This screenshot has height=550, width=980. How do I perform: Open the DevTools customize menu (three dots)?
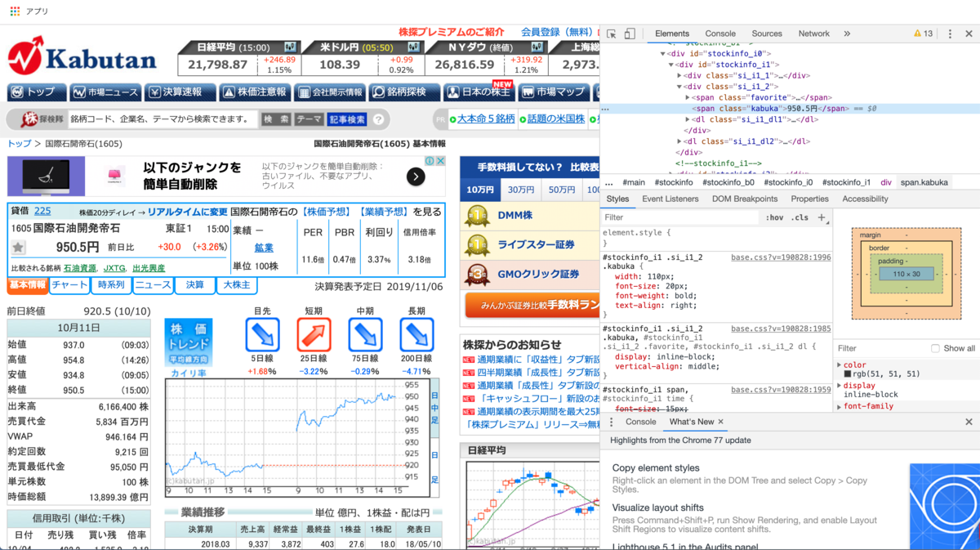click(950, 33)
